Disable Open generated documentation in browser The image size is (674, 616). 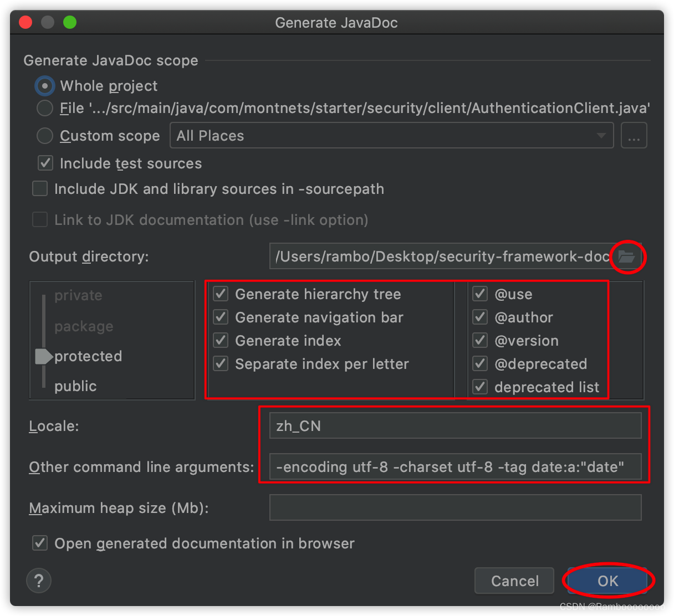[40, 543]
